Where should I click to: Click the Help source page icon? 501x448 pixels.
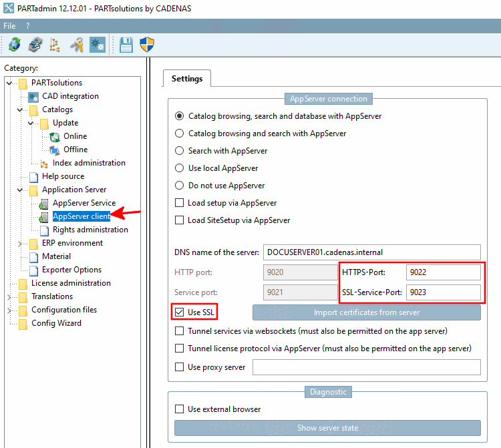(34, 177)
